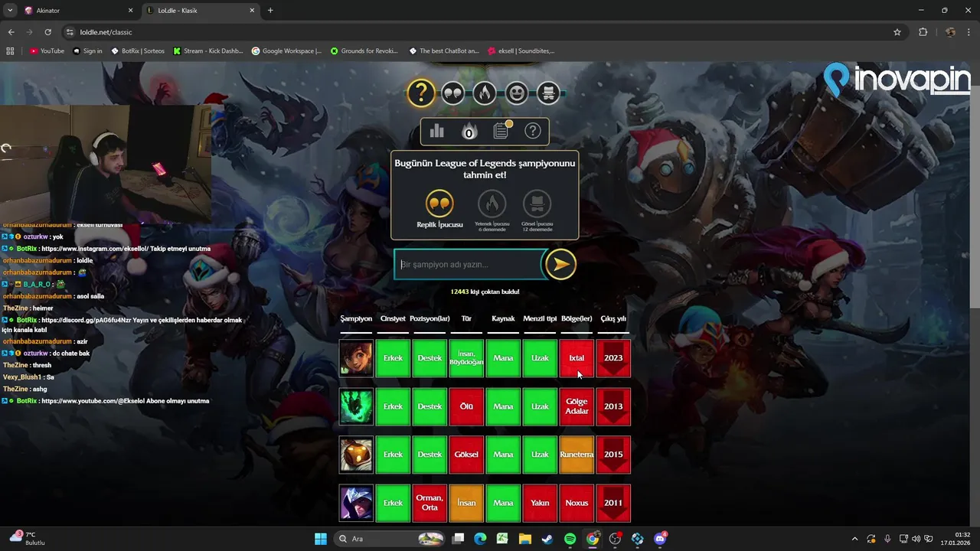Viewport: 980px width, 551px height.
Task: Click the 'Bölge(ler)' column header
Action: tap(577, 318)
